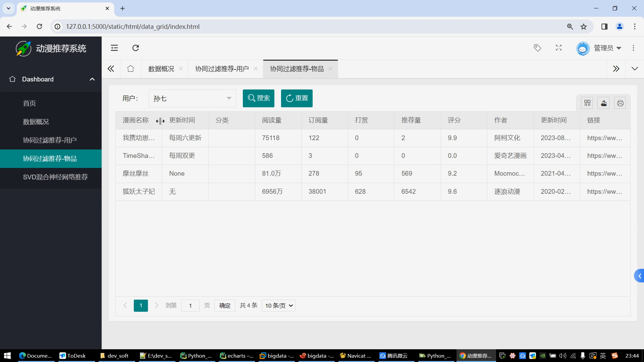644x362 pixels.
Task: Go to the home tab icon
Action: [x=130, y=69]
